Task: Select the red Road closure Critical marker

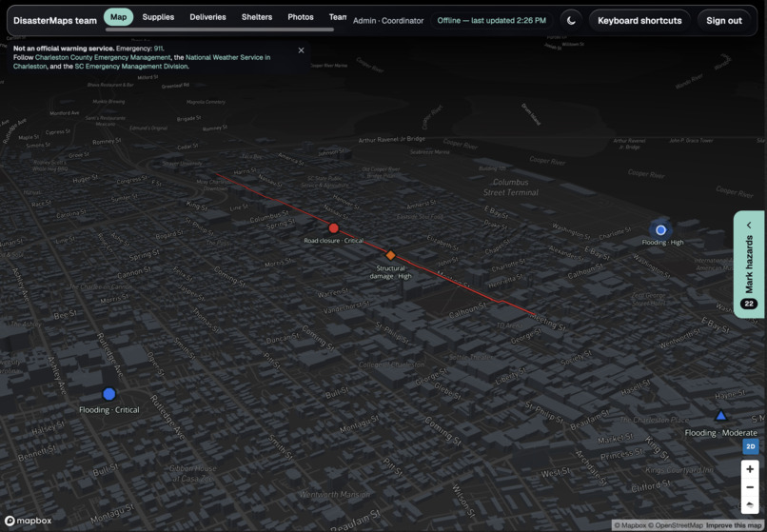Action: click(x=334, y=228)
